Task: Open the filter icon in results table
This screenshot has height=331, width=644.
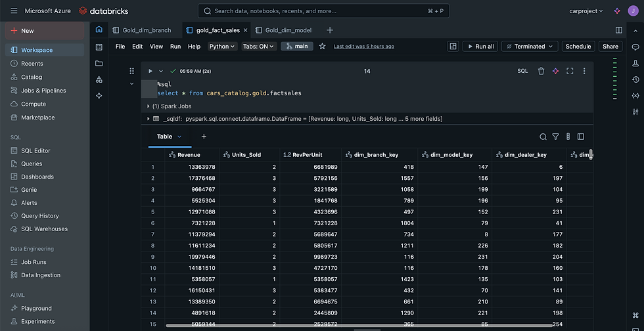Action: coord(555,137)
